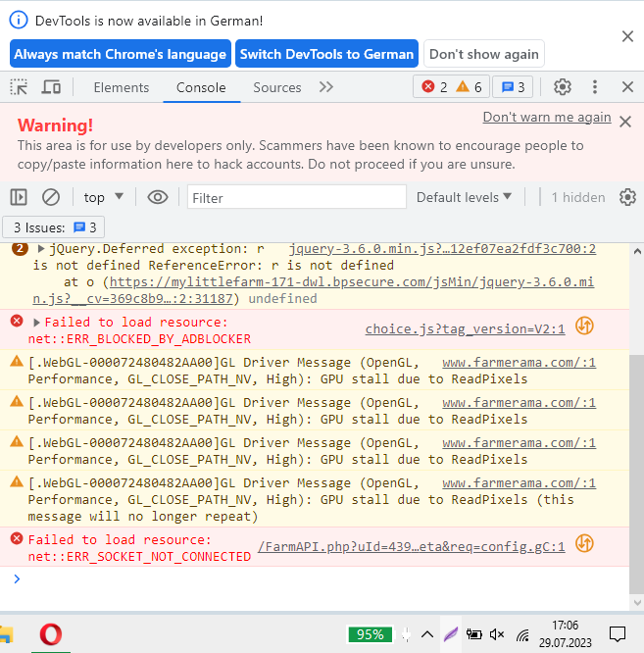
Task: Click Don't show again
Action: click(483, 54)
